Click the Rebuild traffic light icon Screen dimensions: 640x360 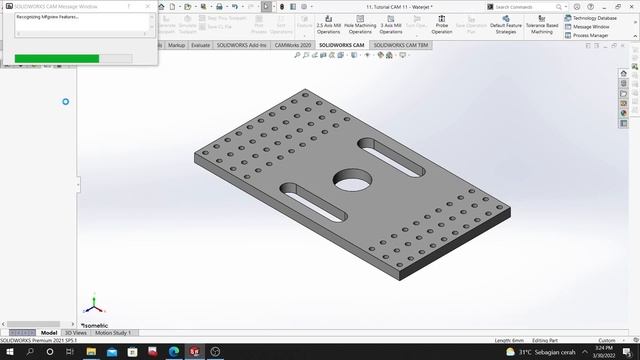(282, 7)
